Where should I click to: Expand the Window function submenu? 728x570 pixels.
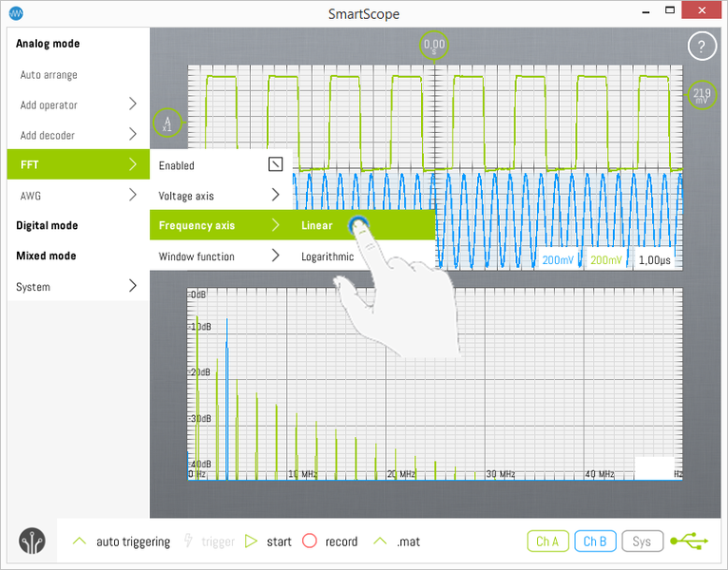[x=220, y=256]
